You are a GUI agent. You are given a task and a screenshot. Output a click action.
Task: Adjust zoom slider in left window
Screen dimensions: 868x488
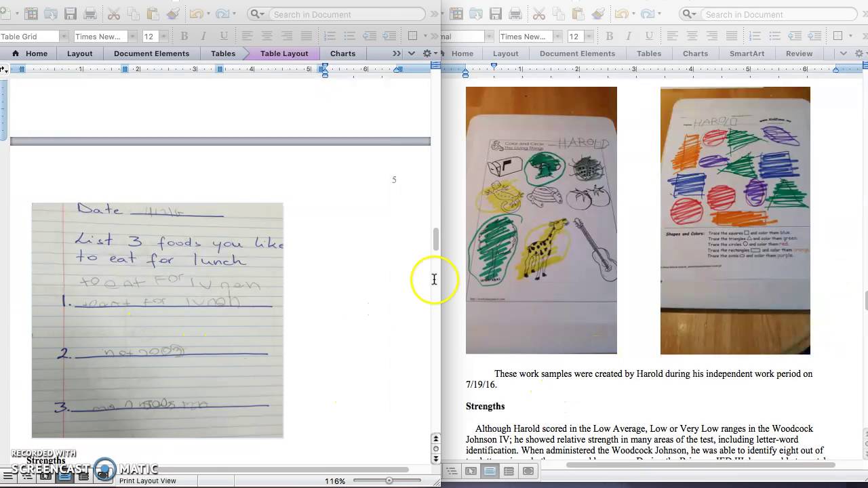click(389, 481)
